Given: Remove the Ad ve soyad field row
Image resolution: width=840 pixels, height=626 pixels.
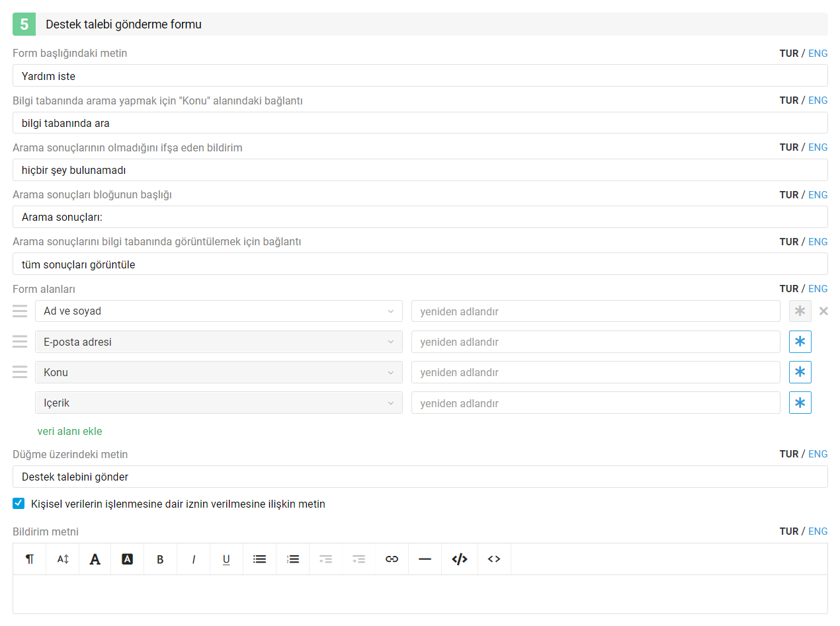Looking at the screenshot, I should [823, 311].
